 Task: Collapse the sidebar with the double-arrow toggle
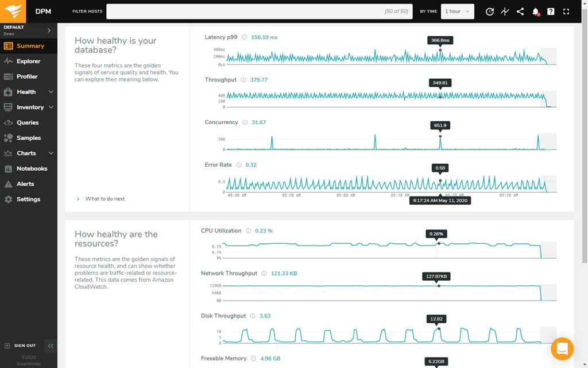pos(51,346)
